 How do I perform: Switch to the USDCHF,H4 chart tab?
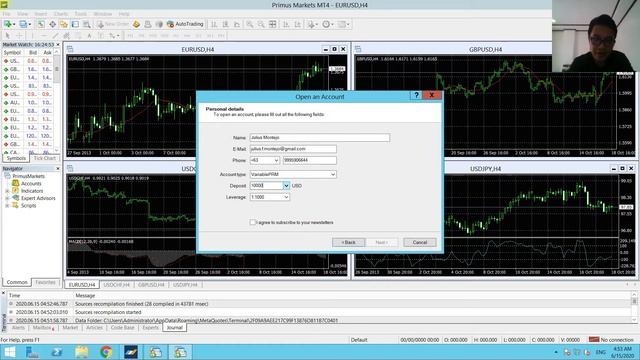pyautogui.click(x=116, y=285)
